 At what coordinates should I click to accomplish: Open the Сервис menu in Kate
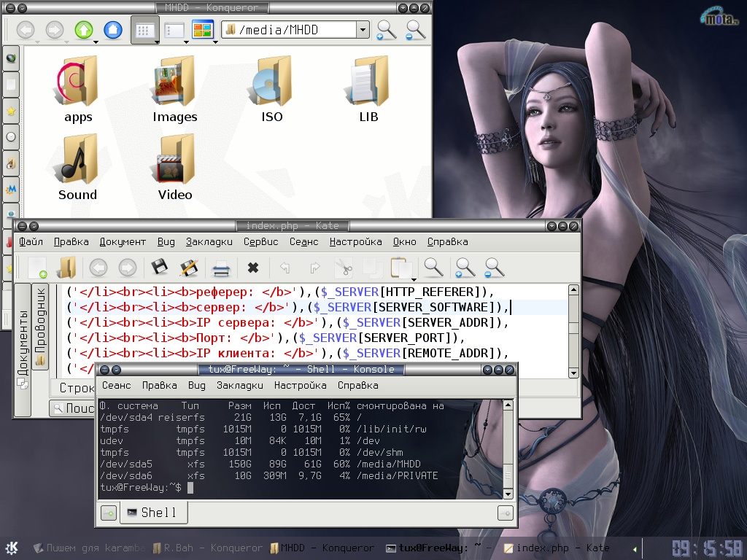pos(261,242)
